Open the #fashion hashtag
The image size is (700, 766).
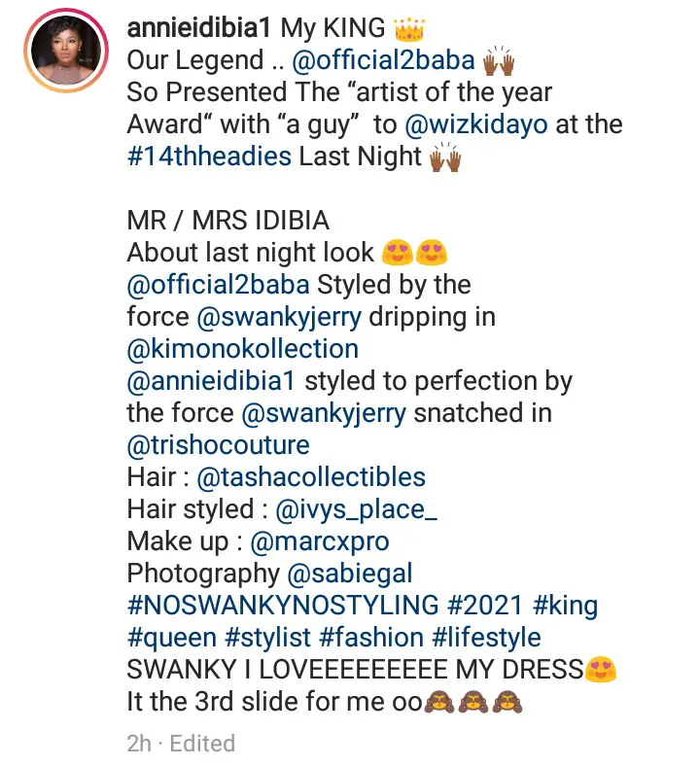(371, 638)
